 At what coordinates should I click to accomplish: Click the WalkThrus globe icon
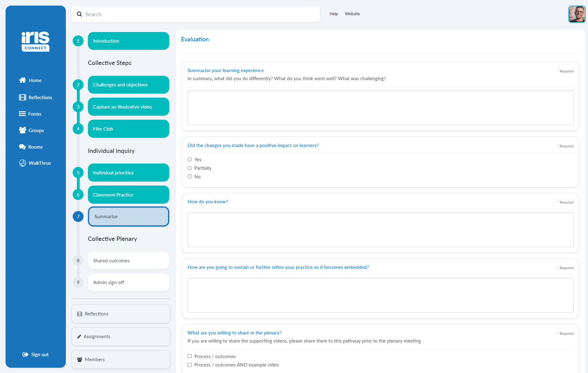point(22,163)
